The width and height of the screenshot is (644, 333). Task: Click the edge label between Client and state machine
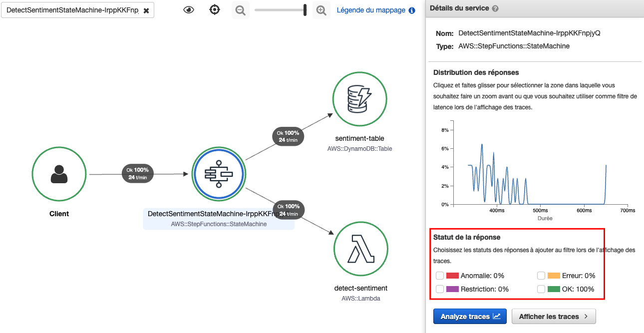click(x=138, y=174)
